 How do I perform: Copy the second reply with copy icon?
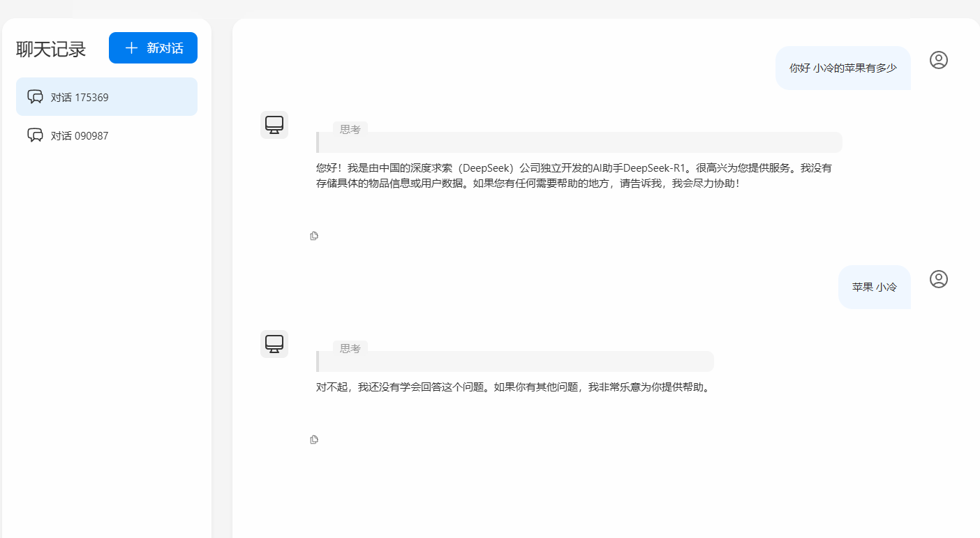[x=314, y=440]
